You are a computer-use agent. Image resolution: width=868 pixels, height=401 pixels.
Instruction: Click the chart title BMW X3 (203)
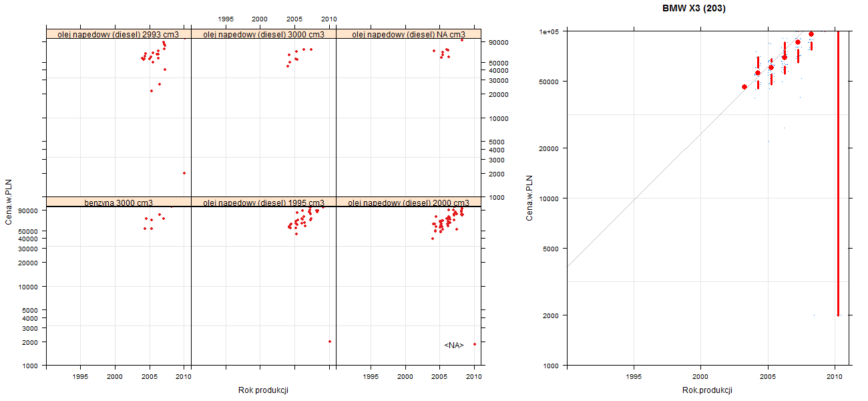coord(694,9)
